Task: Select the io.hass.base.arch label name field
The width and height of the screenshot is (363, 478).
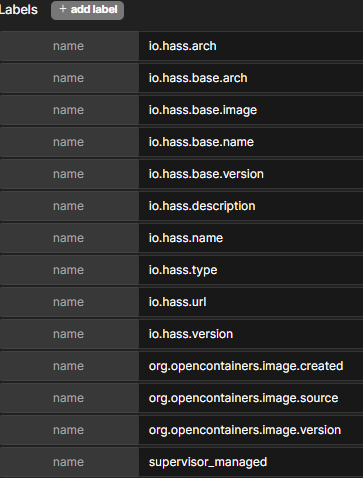Action: pos(251,78)
